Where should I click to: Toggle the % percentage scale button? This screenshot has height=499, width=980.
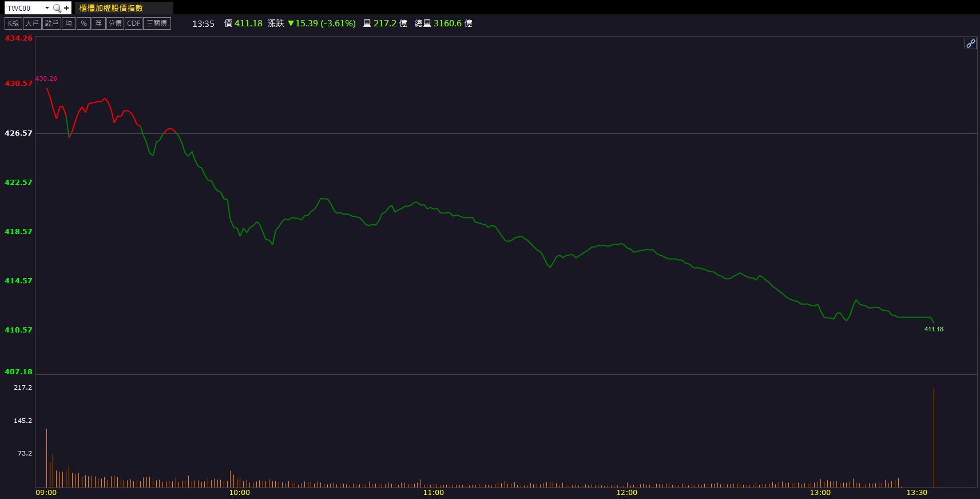point(84,23)
